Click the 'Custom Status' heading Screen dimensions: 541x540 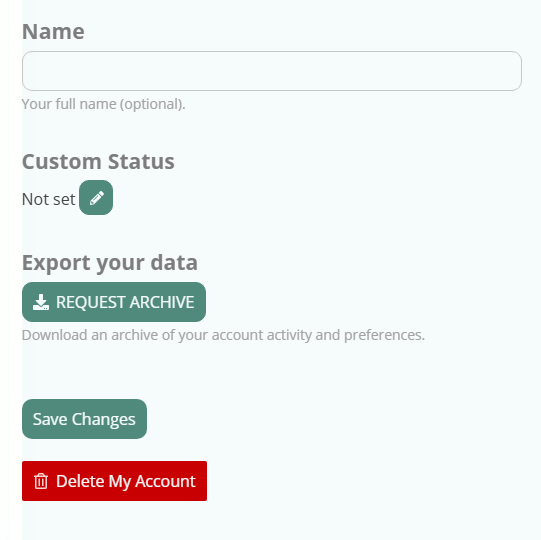coord(98,161)
